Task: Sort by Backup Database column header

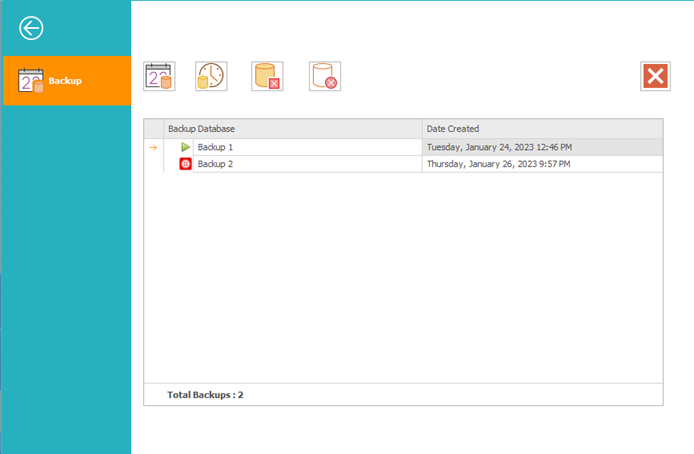Action: click(293, 129)
